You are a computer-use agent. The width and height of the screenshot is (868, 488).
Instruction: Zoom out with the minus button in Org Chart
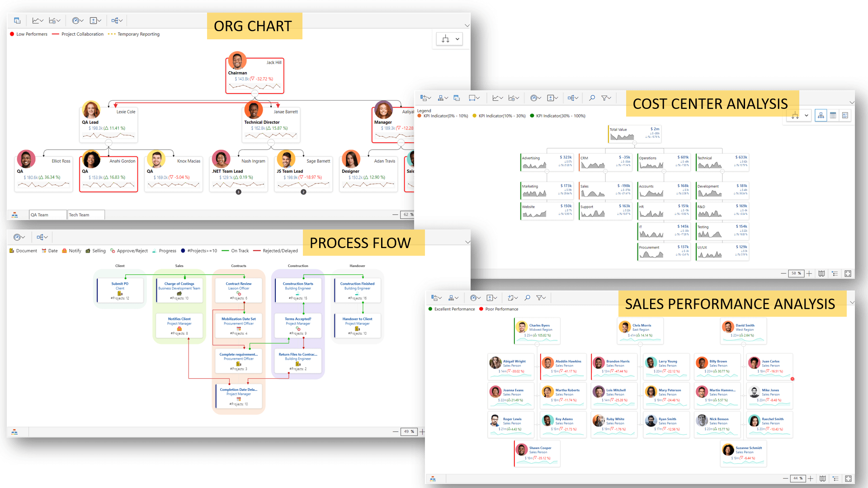pos(395,215)
